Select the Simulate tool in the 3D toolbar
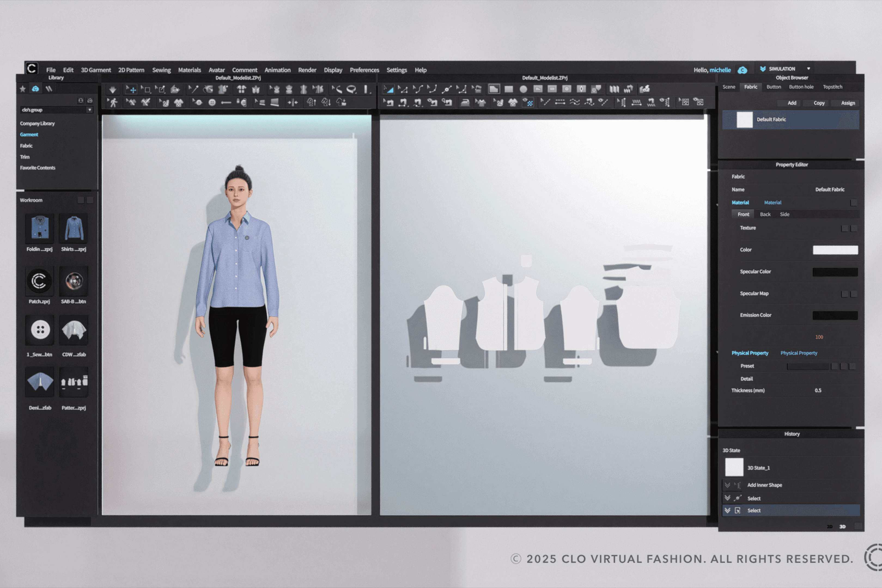 [x=112, y=89]
